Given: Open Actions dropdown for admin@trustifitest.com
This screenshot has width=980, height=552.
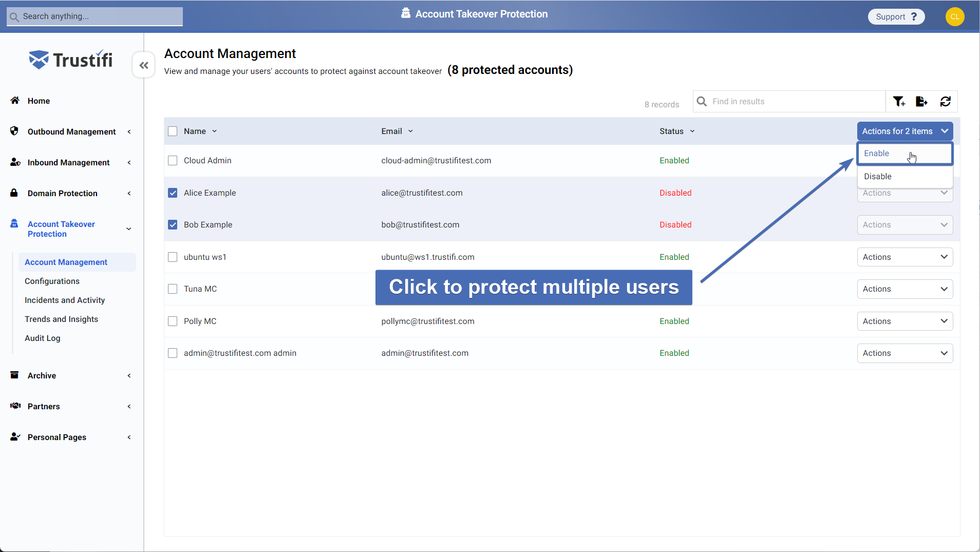Looking at the screenshot, I should click(x=905, y=353).
